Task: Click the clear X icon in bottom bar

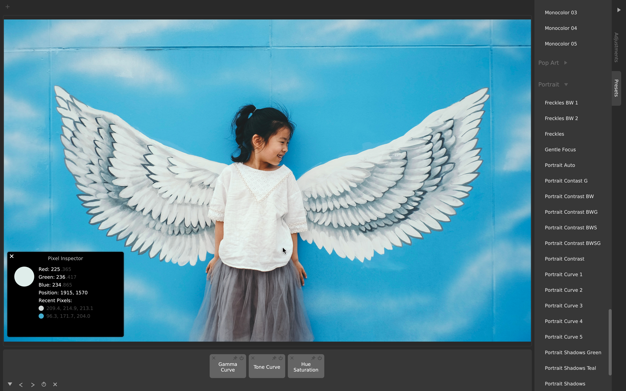Action: click(x=55, y=385)
